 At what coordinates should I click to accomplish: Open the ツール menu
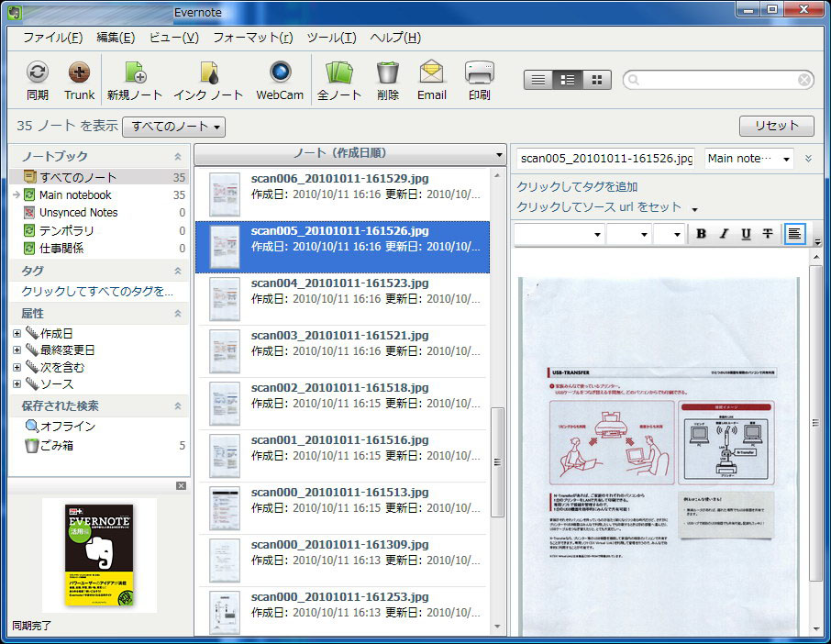pyautogui.click(x=331, y=37)
